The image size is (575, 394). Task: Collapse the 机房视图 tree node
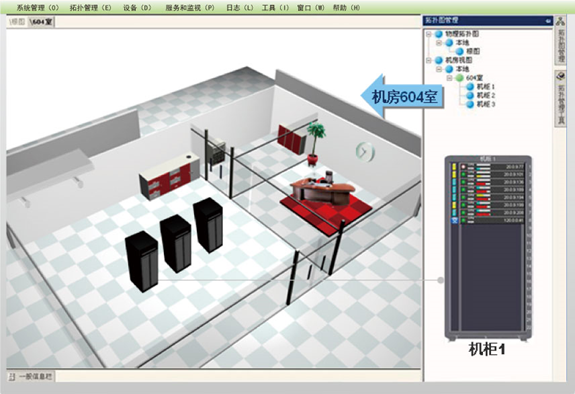(429, 60)
